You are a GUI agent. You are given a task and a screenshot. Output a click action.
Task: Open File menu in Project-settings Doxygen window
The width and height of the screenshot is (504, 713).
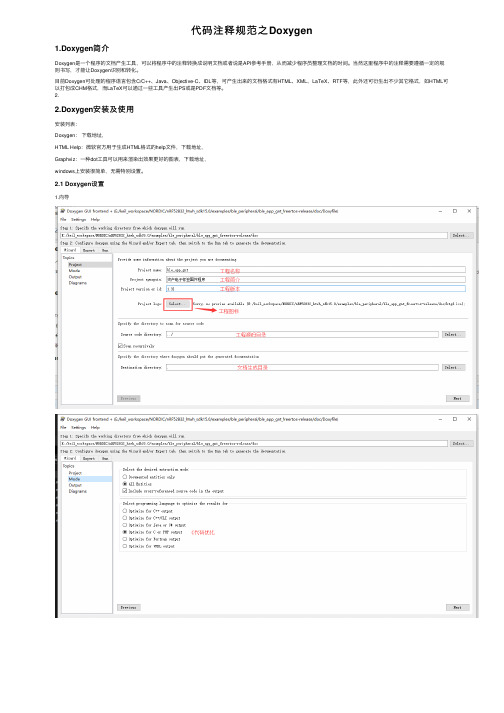63,219
